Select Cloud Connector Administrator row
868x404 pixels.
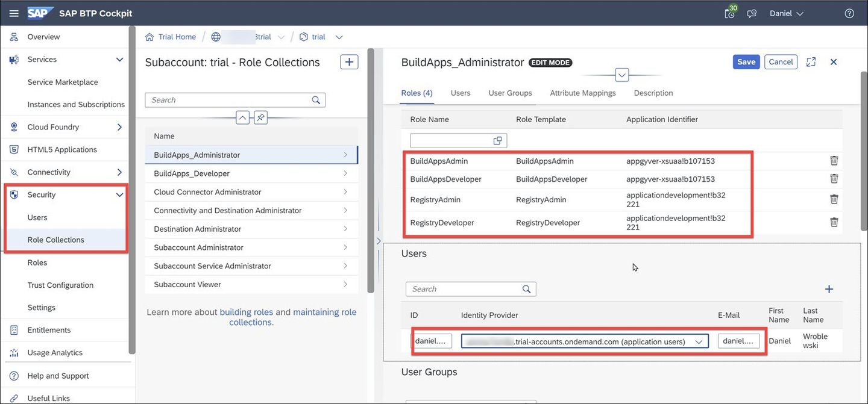[x=251, y=192]
